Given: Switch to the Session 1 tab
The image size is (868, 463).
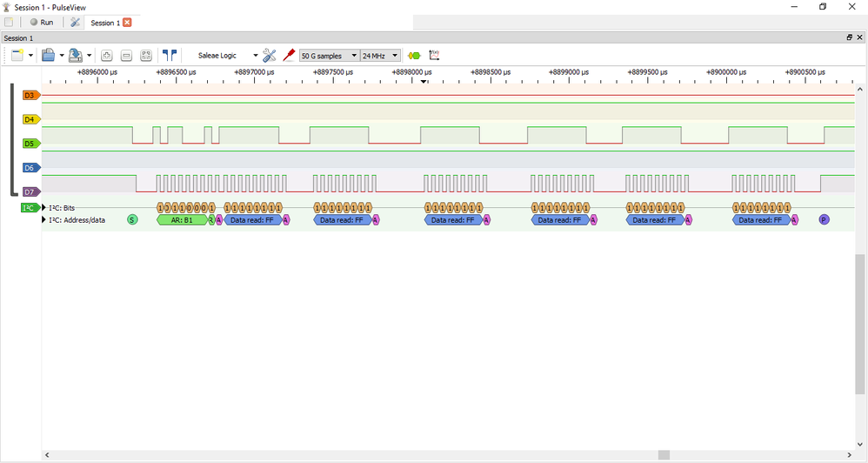Looking at the screenshot, I should (104, 23).
